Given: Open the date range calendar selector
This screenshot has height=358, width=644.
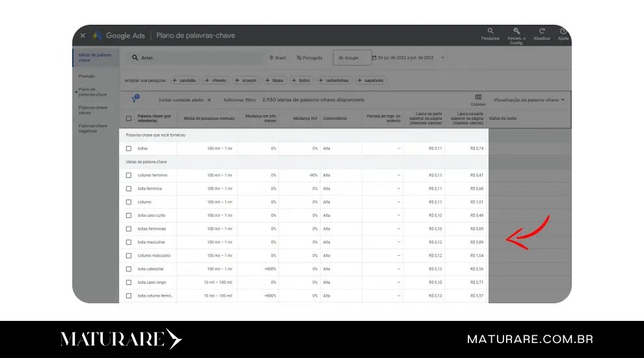Looking at the screenshot, I should click(x=403, y=58).
